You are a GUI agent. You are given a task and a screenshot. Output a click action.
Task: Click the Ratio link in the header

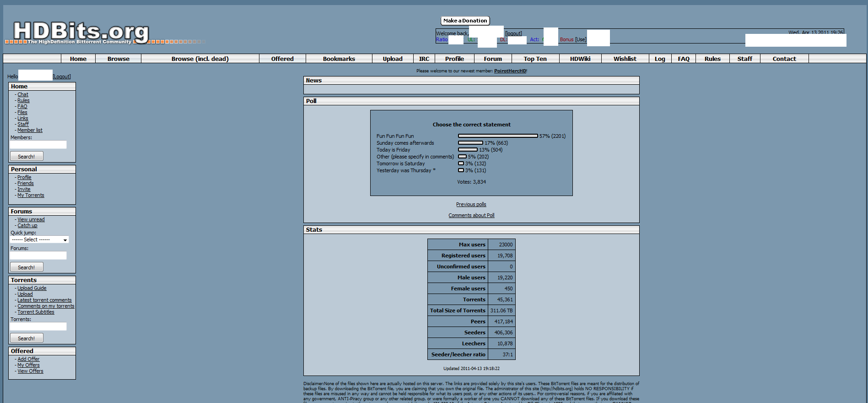pos(442,39)
